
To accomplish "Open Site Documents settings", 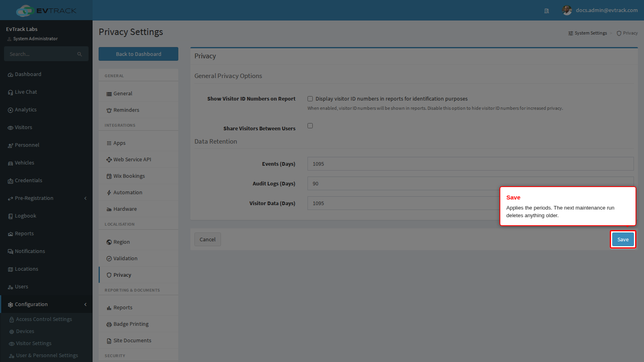I will [138, 341].
